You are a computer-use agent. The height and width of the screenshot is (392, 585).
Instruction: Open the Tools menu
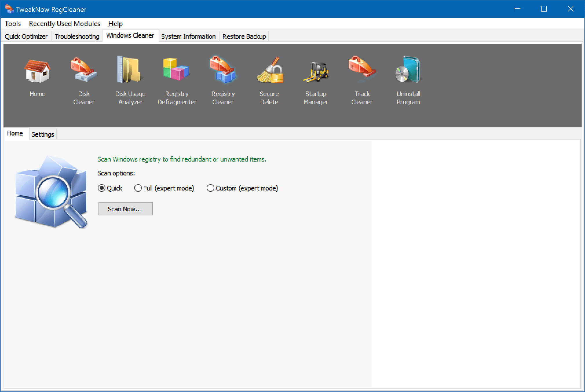click(13, 24)
